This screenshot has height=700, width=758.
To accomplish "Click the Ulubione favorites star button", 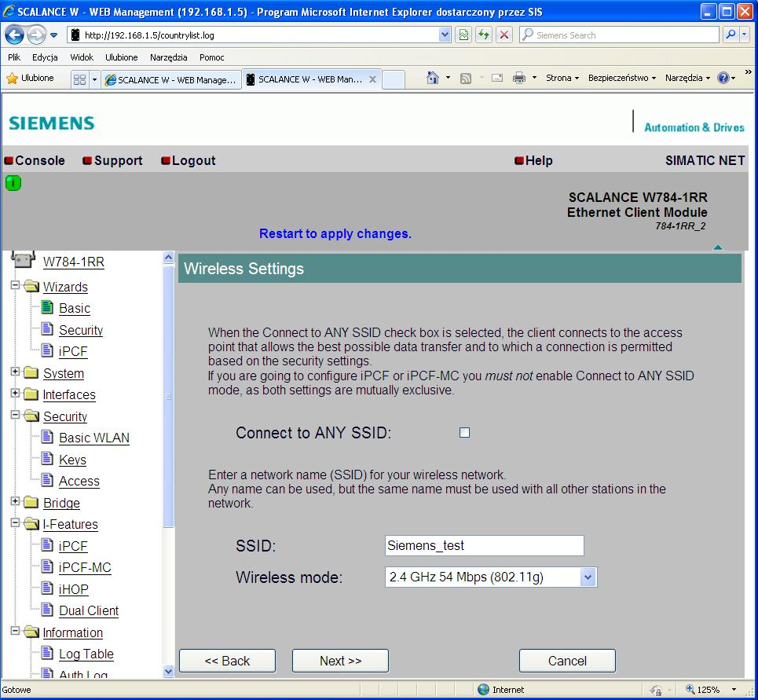I will [30, 78].
